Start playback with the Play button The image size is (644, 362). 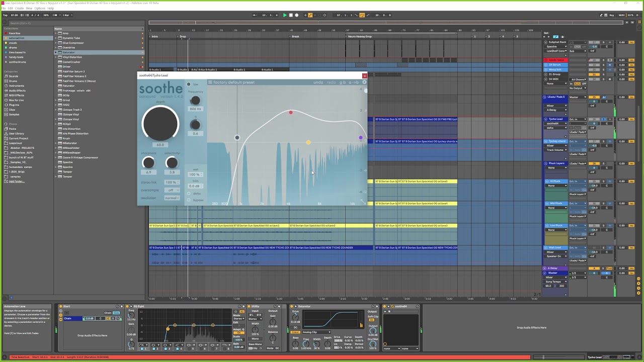coord(285,15)
